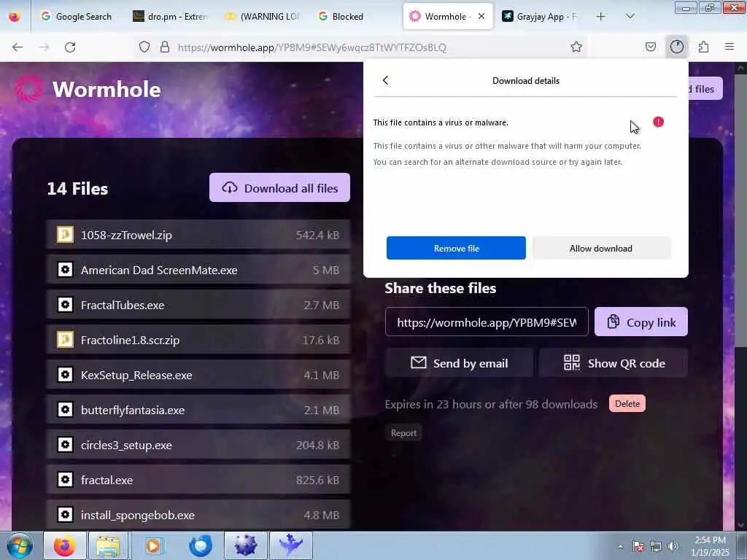Click the zip icon of Fractoline1.8.scr.zip
The width and height of the screenshot is (747, 560).
(x=65, y=340)
